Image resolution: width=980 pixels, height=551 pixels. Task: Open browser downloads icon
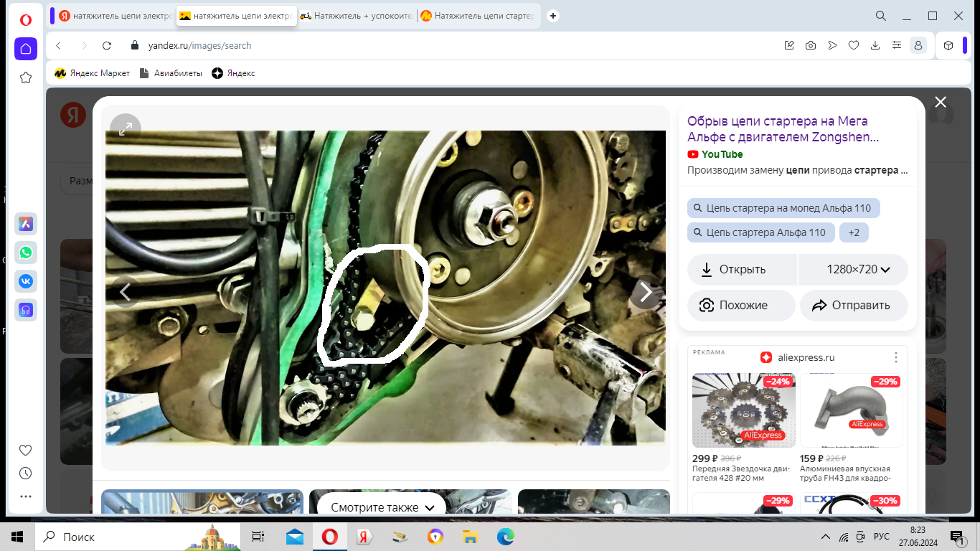pyautogui.click(x=875, y=45)
